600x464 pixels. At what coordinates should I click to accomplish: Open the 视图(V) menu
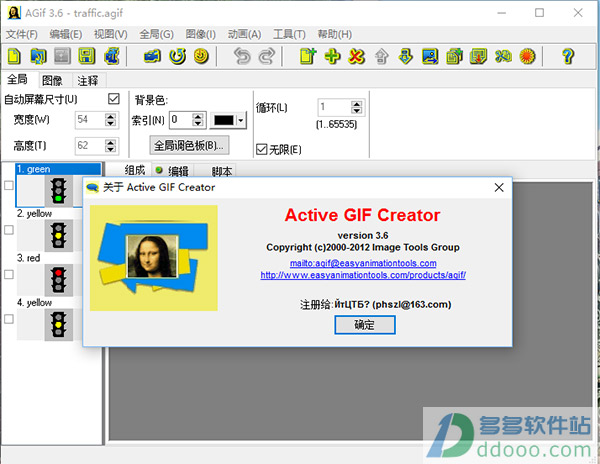tap(111, 34)
